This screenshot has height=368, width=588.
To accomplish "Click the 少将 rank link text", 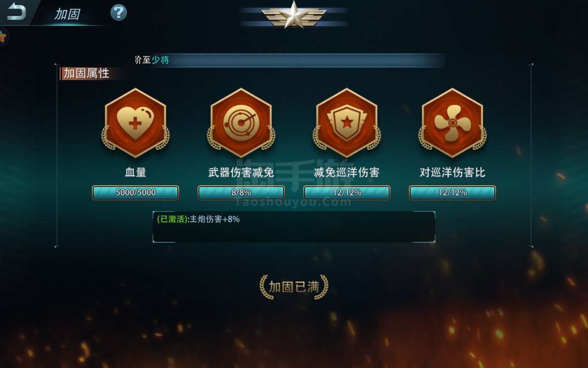I will [160, 60].
